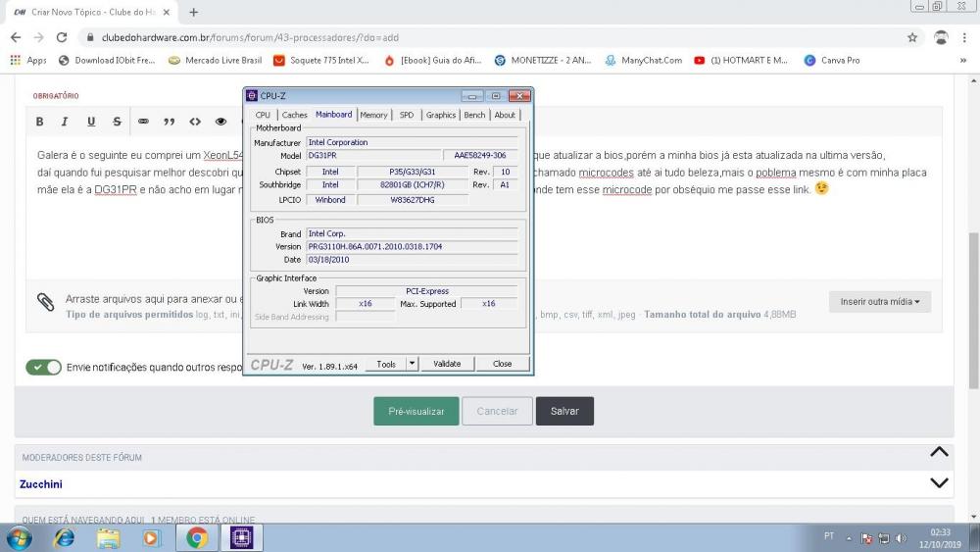Click the Cancelar button
Screen dimensions: 980x552
pyautogui.click(x=497, y=412)
